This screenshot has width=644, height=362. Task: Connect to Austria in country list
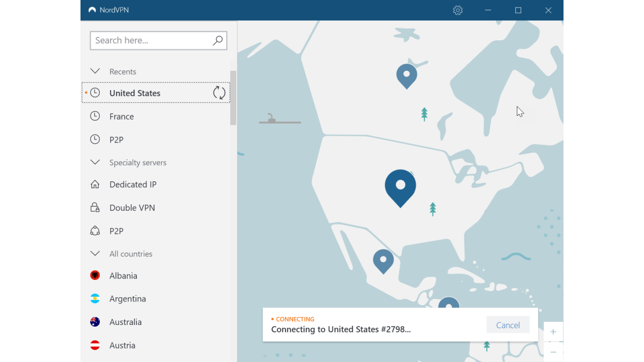156,345
